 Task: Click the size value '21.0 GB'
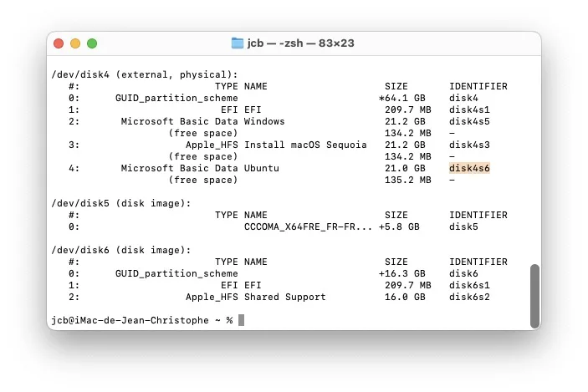(405, 168)
